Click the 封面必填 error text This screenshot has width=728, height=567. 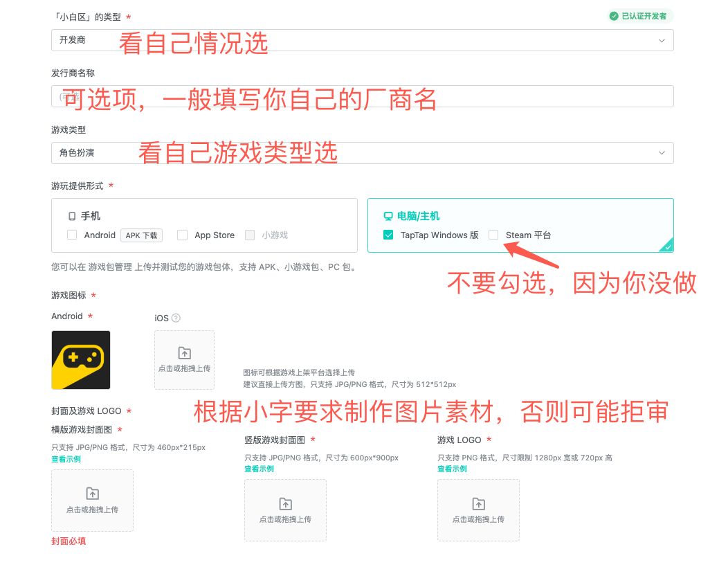coord(69,541)
